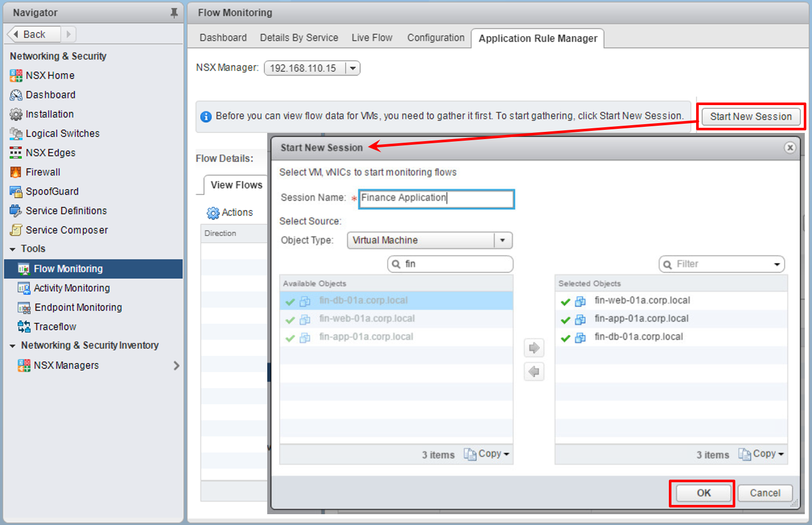Click the info icon in the banner
This screenshot has height=525, width=812.
click(x=206, y=116)
